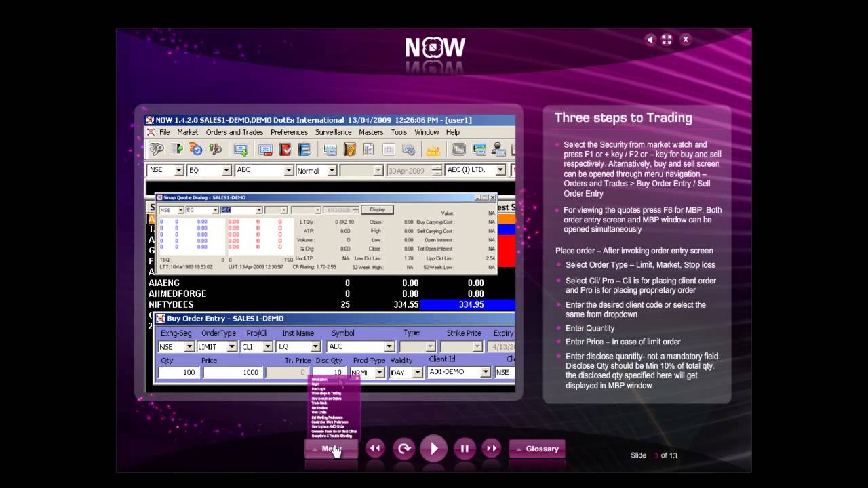
Task: Expand the Normal dropdown in main toolbar
Action: click(332, 171)
